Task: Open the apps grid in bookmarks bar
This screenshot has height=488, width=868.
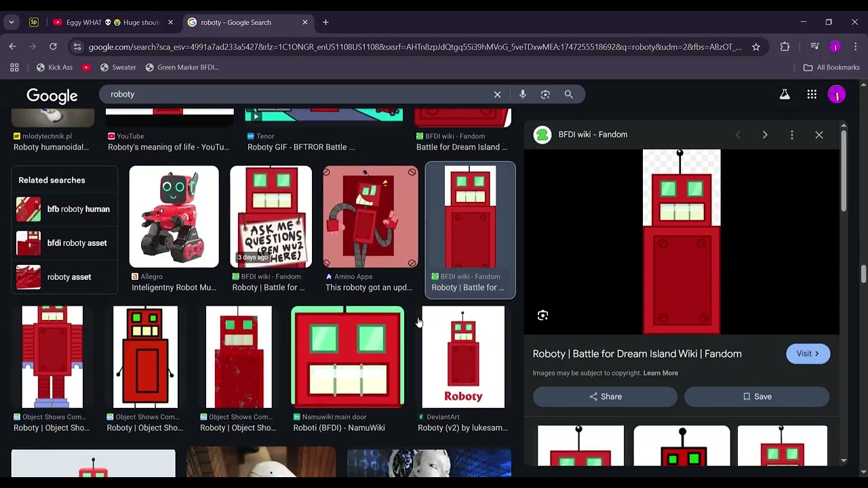Action: [x=14, y=67]
